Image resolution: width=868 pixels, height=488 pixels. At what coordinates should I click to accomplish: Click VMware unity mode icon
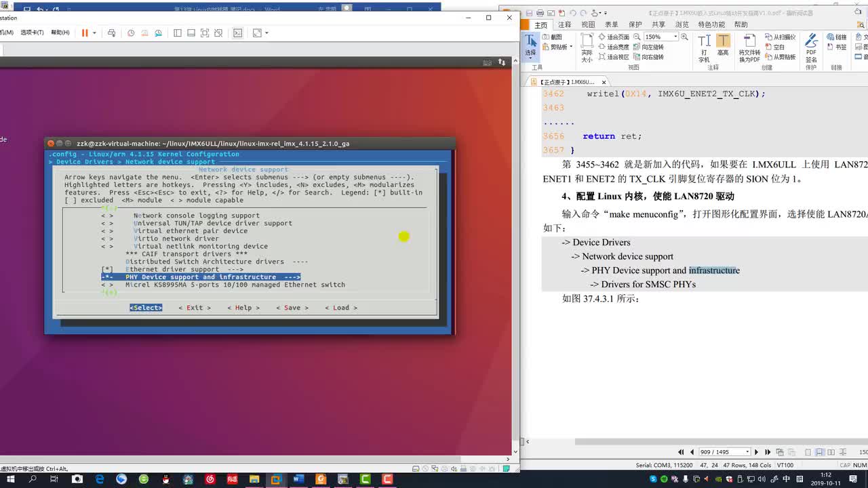tap(218, 33)
